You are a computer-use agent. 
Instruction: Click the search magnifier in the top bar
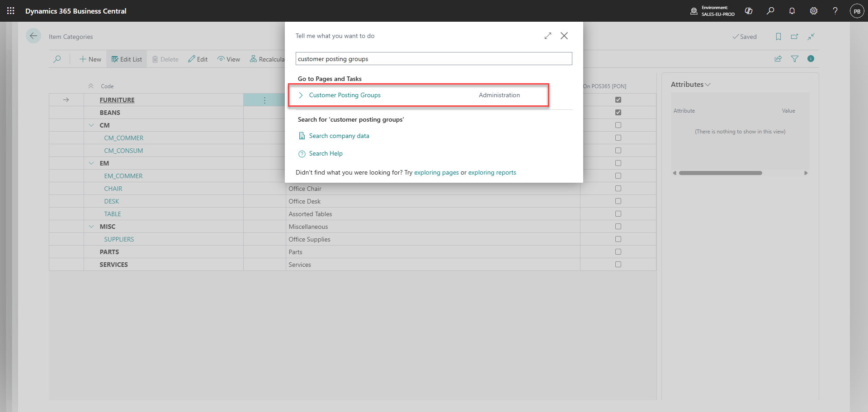pos(770,11)
